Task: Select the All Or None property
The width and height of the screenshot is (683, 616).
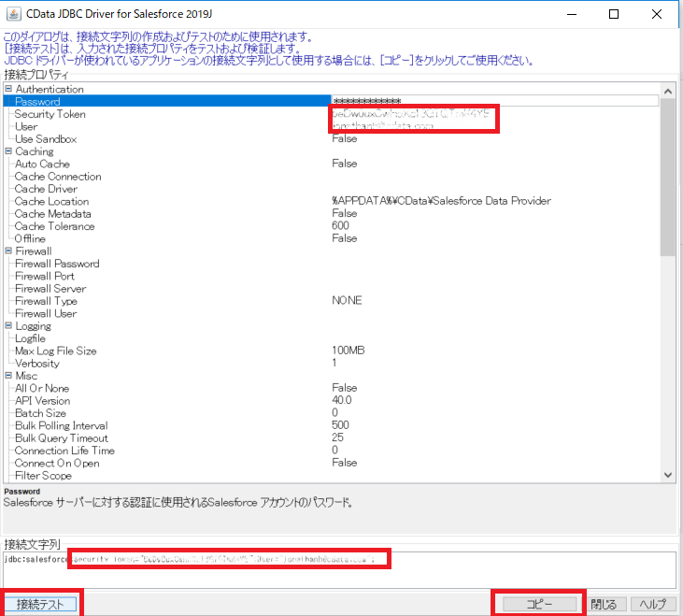Action: [x=42, y=388]
